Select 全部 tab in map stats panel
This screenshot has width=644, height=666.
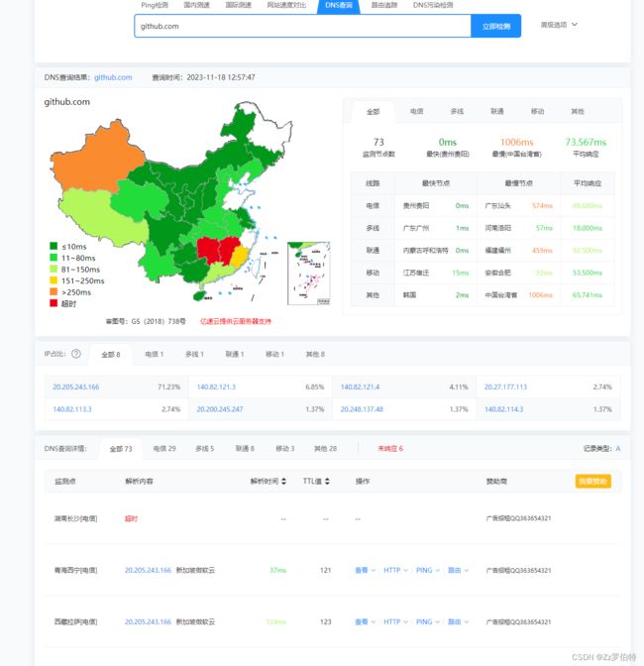click(374, 112)
